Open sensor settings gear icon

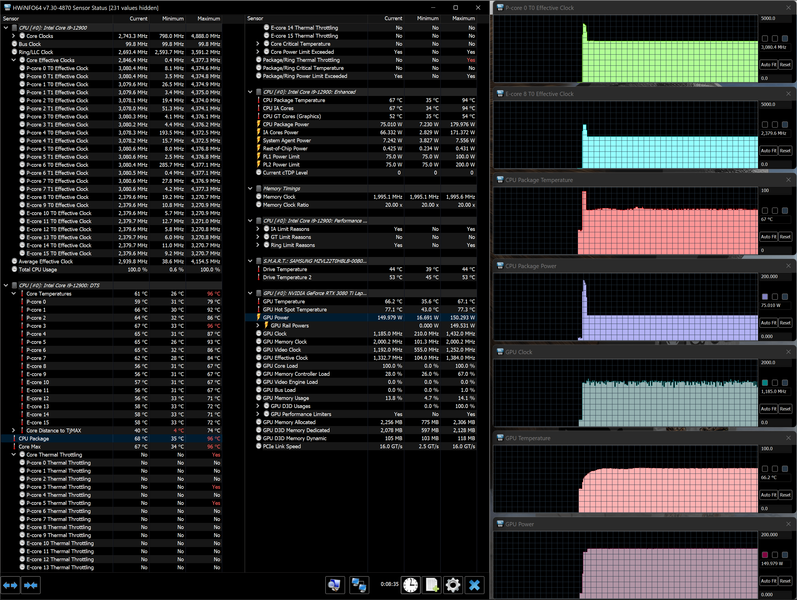pyautogui.click(x=453, y=585)
